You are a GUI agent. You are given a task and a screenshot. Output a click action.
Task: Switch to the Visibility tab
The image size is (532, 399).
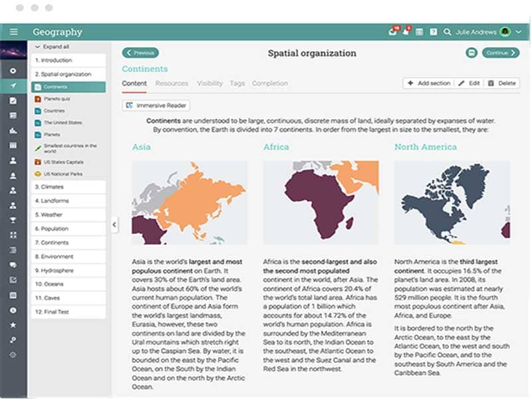click(209, 84)
